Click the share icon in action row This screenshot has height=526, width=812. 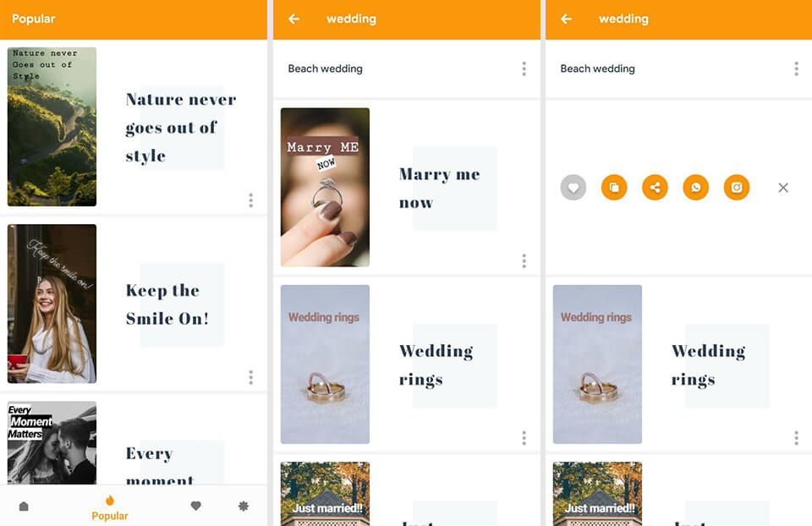pos(655,188)
